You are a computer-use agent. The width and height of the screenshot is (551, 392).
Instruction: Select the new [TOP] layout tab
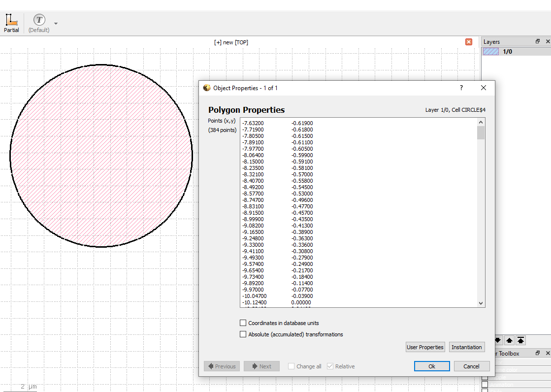[x=231, y=42]
